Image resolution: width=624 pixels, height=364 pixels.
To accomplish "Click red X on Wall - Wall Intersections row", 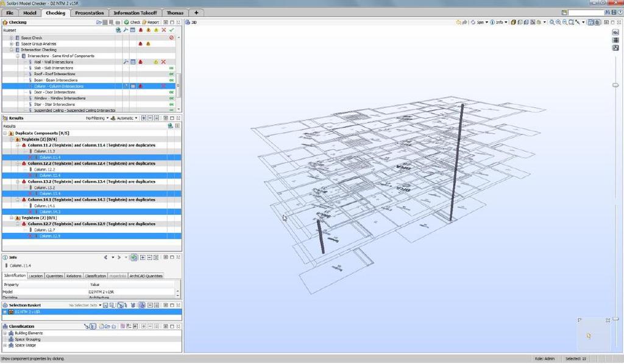I will click(163, 62).
